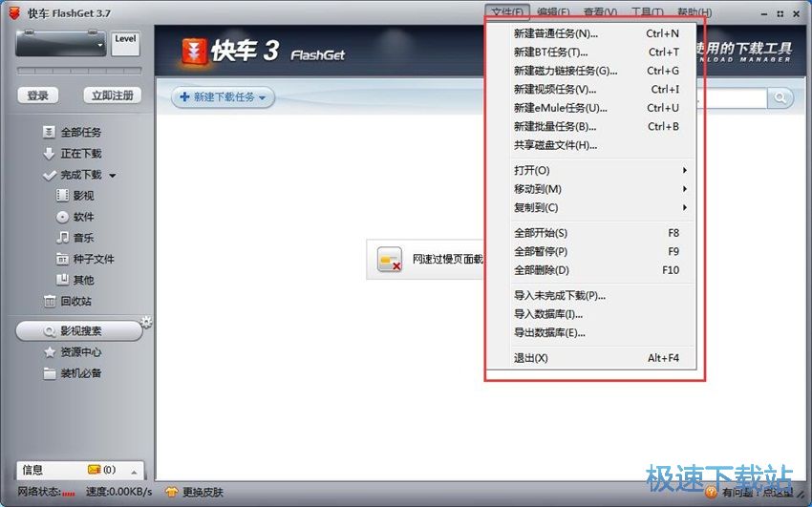Open the 音乐 music note icon
812x507 pixels.
[x=62, y=238]
